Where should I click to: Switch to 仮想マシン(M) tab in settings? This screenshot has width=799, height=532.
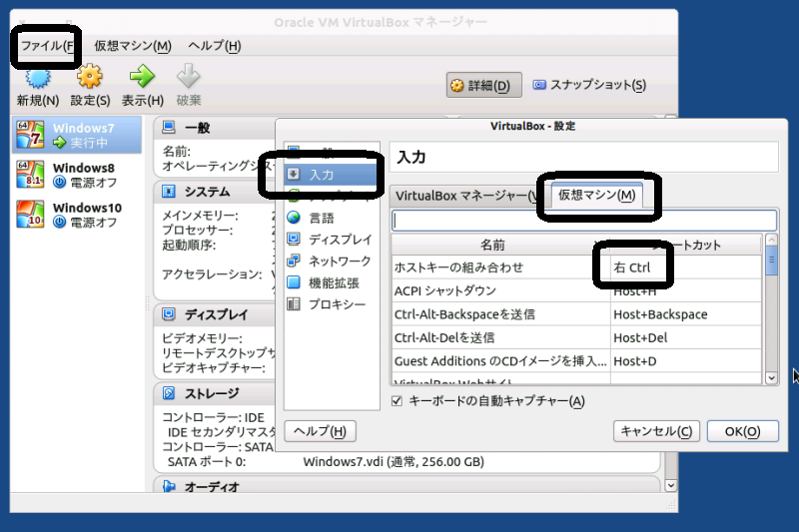click(596, 195)
